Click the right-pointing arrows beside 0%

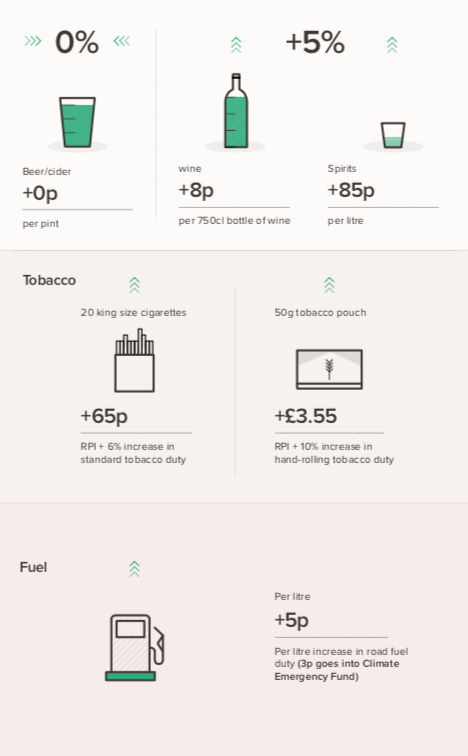tap(33, 41)
